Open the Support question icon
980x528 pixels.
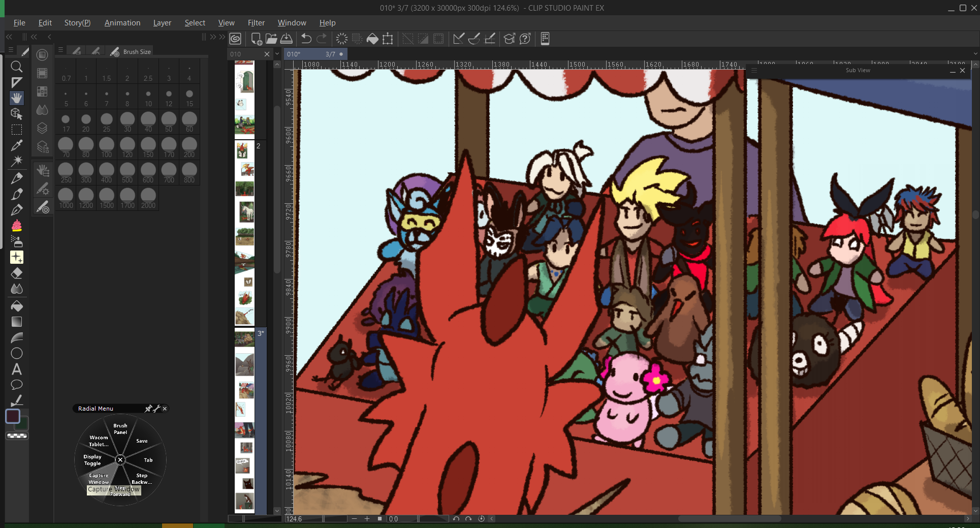click(525, 39)
